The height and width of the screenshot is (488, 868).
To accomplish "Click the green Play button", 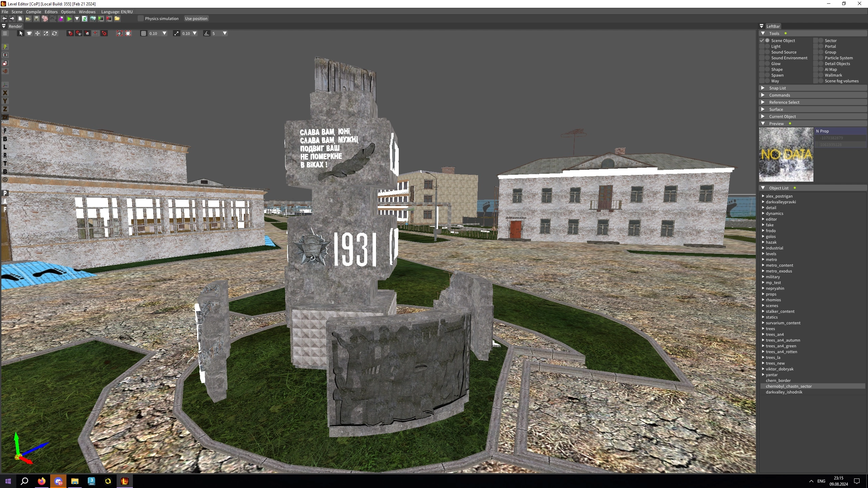I will [69, 19].
